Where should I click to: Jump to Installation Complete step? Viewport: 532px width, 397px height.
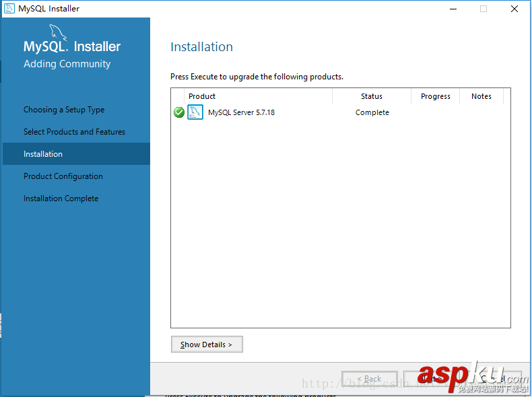tap(61, 199)
